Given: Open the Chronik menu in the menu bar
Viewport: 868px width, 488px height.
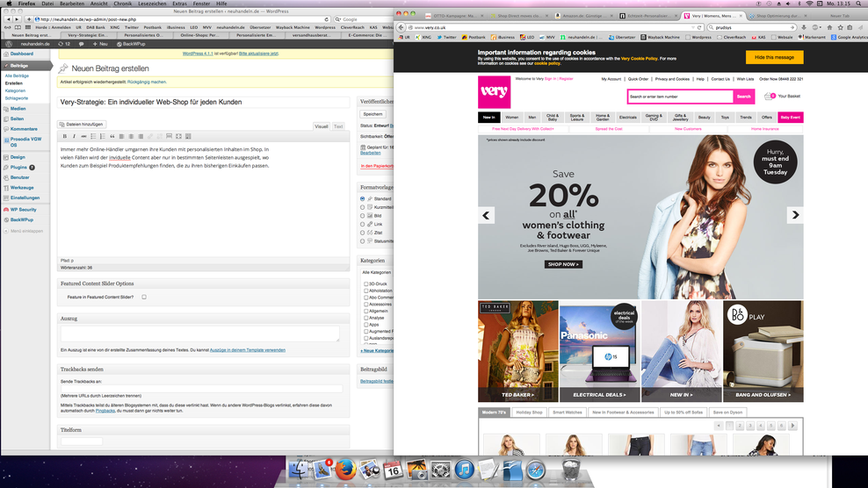Looking at the screenshot, I should click(123, 4).
